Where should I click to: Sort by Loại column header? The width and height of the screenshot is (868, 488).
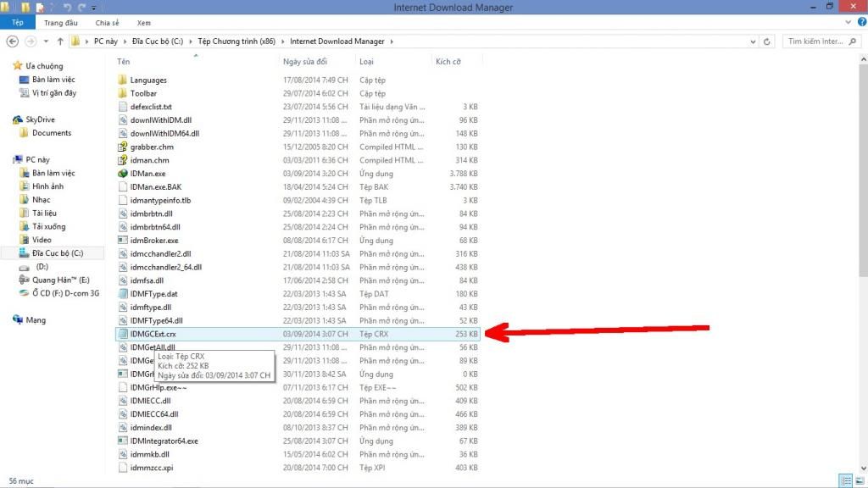click(x=366, y=61)
